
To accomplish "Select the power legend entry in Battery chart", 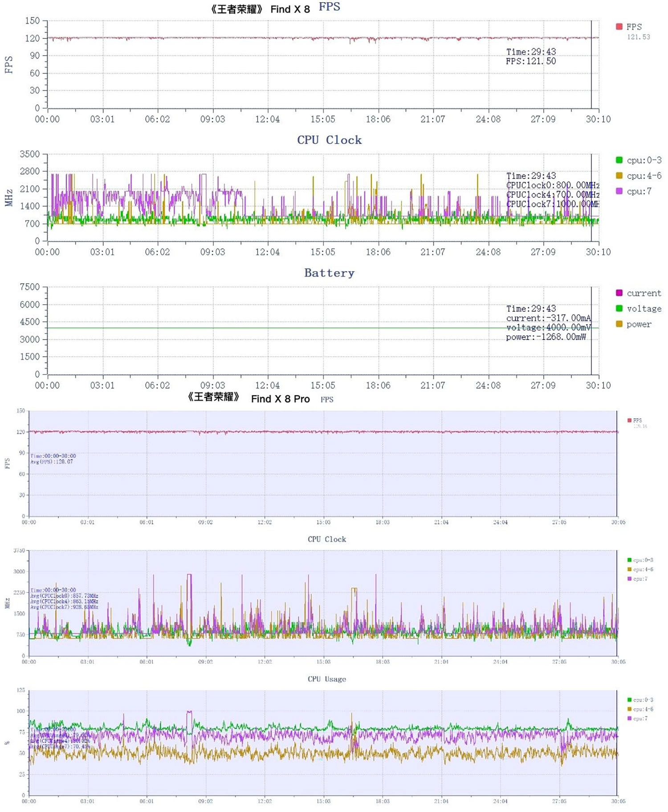I will coord(634,324).
